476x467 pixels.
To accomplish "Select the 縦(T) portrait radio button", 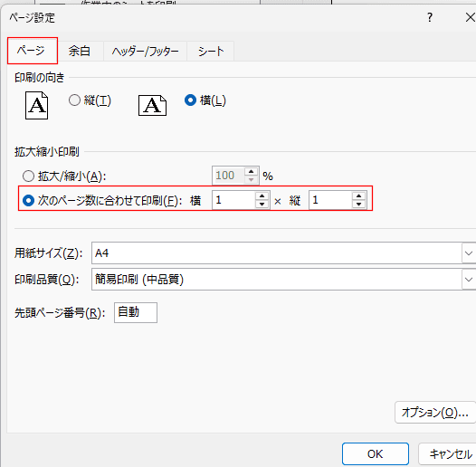I will 74,100.
